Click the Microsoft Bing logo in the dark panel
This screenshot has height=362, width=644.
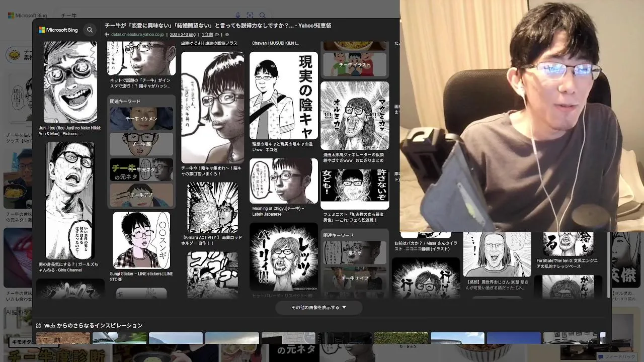[x=58, y=30]
